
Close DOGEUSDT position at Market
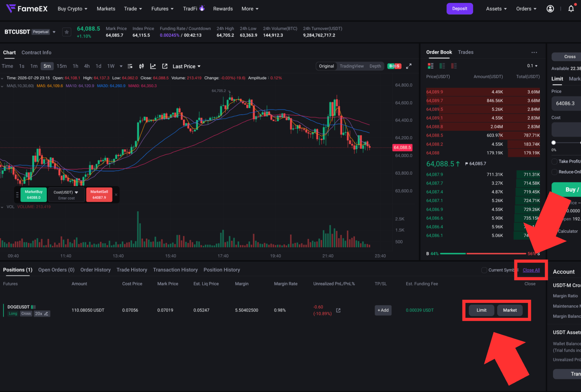pyautogui.click(x=510, y=310)
